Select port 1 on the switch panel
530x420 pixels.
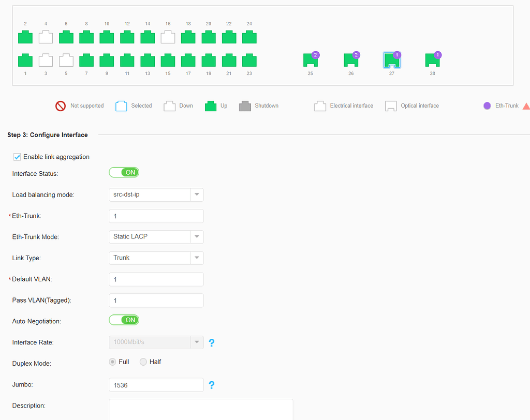pos(25,60)
